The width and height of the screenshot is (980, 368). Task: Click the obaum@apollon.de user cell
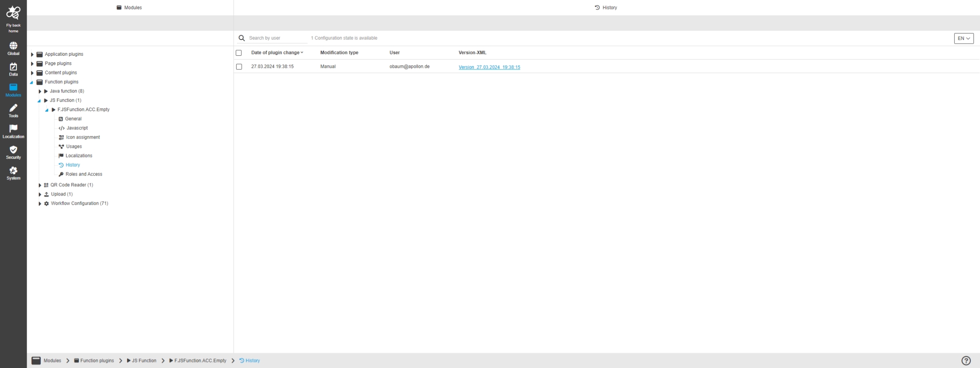(409, 67)
